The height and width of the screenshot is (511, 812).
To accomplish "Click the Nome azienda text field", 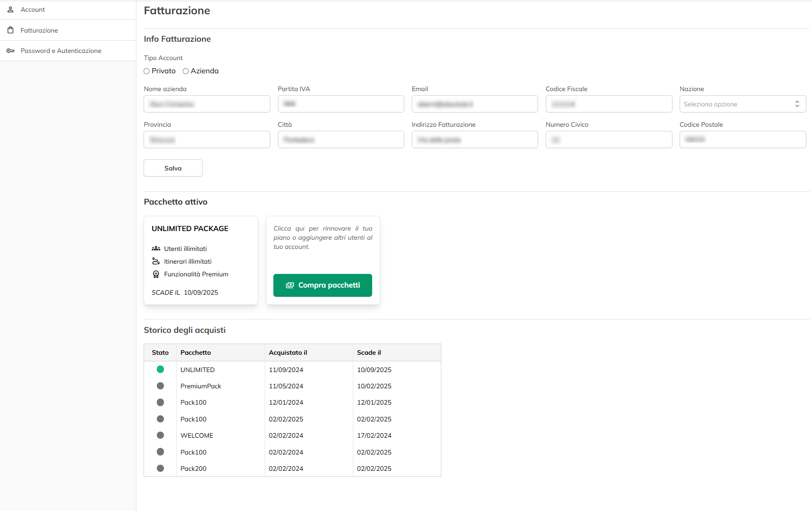I will coord(207,104).
